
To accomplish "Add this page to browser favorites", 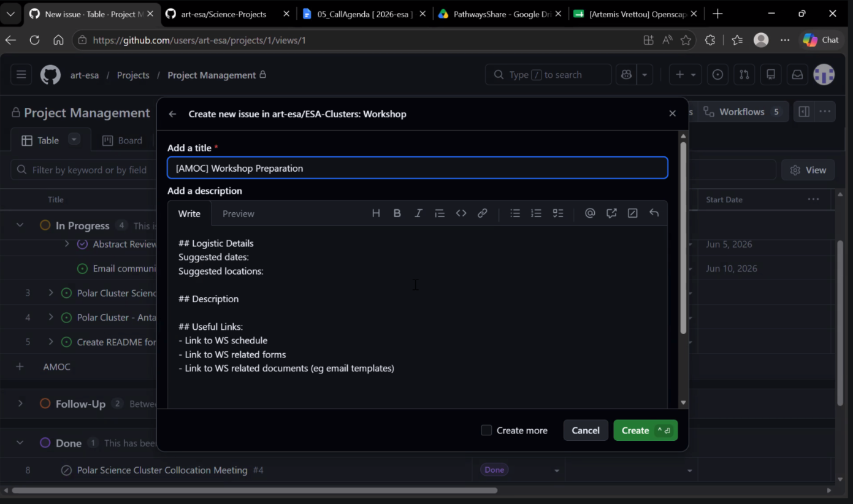I will (686, 40).
